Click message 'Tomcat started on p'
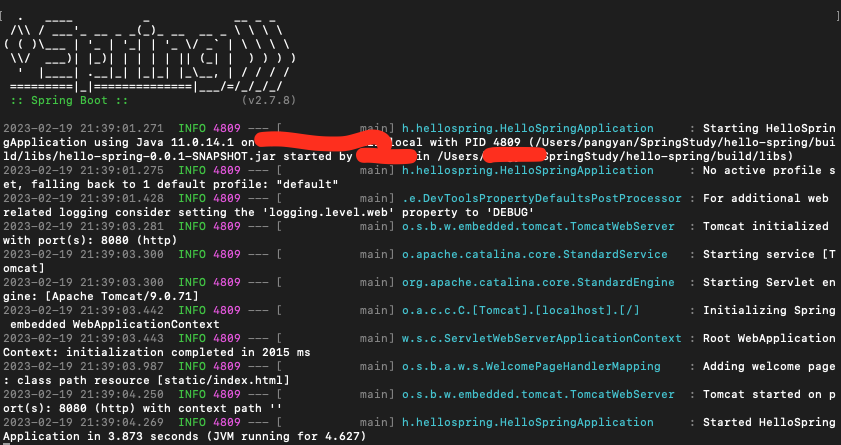This screenshot has height=445, width=841. coord(769,394)
